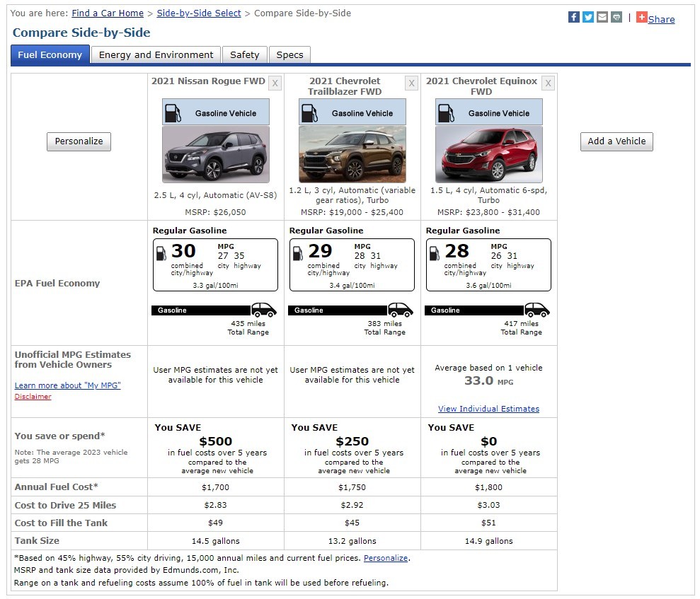Viewport: 700px width, 599px height.
Task: Open View Individual Estimates link
Action: tap(488, 409)
